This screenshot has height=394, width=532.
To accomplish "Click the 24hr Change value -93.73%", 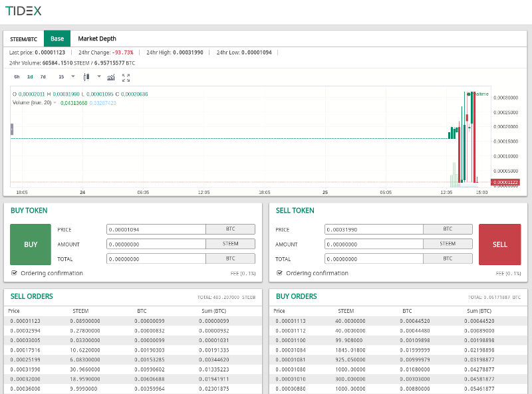I will (x=122, y=52).
